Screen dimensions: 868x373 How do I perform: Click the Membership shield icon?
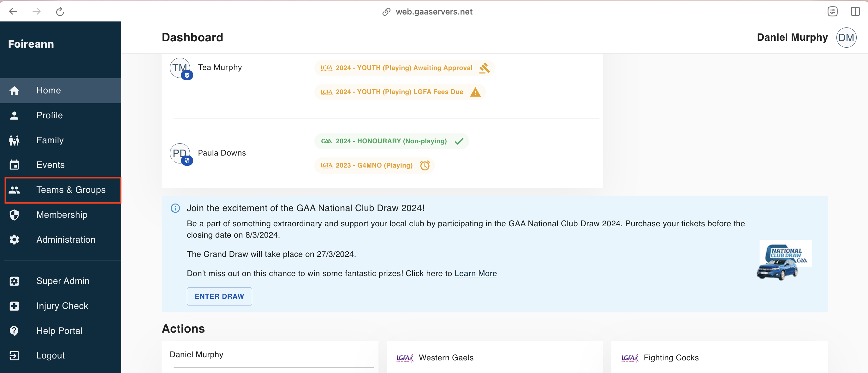(x=14, y=215)
